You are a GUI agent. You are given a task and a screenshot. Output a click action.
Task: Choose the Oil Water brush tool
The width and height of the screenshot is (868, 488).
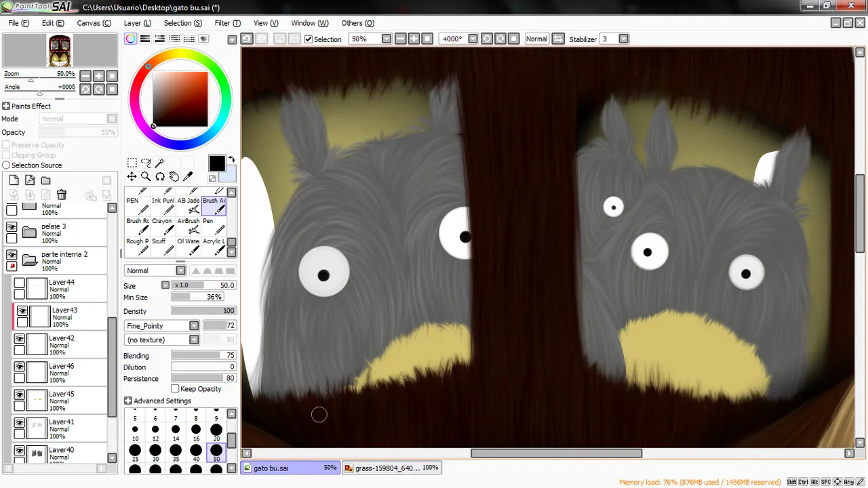click(x=189, y=246)
